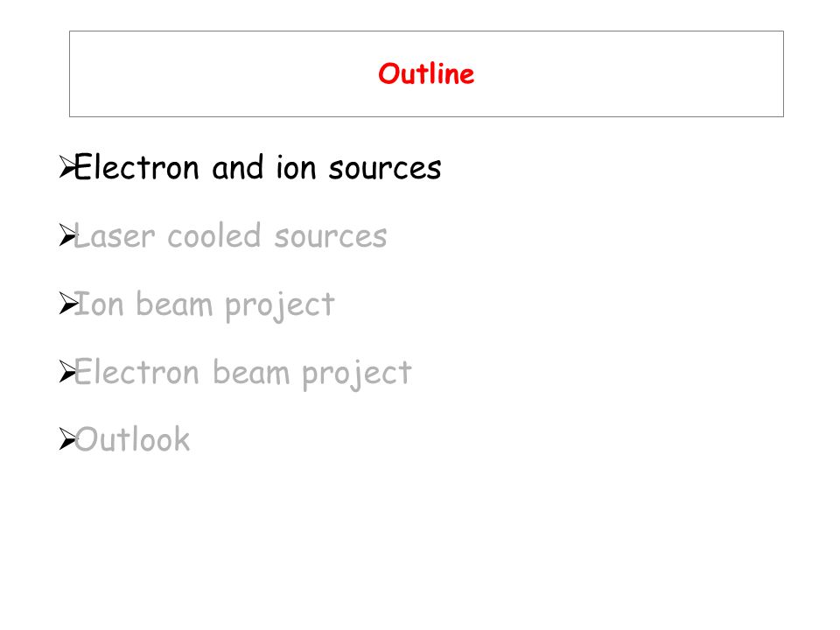
Task: Click the red Outline title text
Action: [x=426, y=73]
